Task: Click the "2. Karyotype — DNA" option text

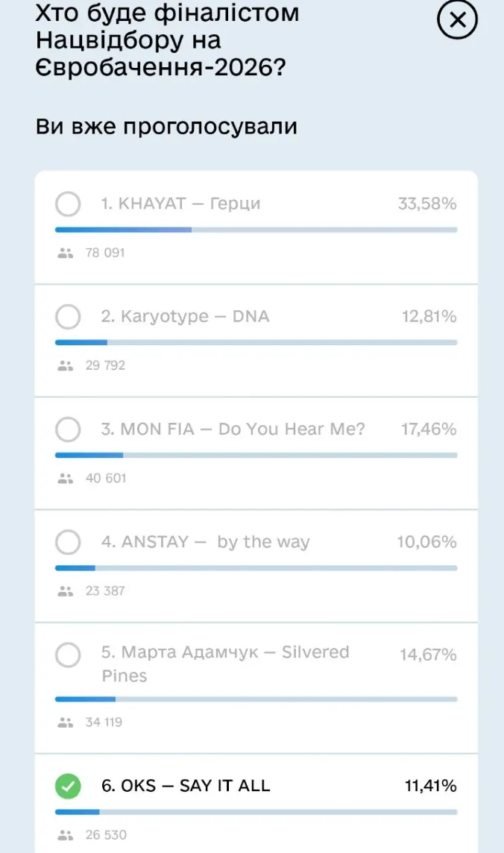Action: click(x=186, y=317)
